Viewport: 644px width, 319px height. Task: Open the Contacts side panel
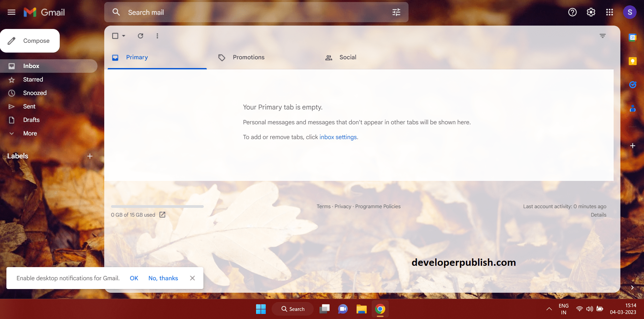click(633, 108)
